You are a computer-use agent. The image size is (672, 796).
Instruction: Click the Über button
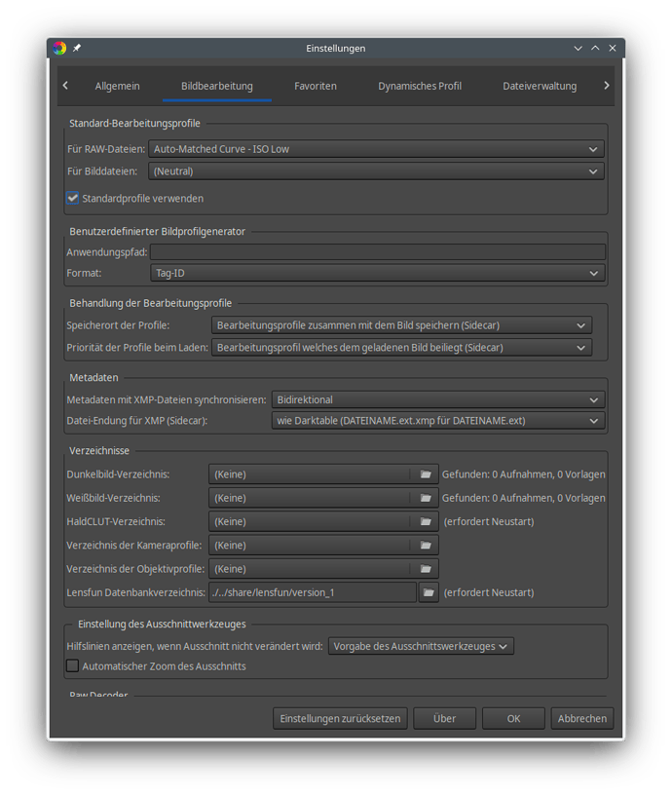click(x=445, y=718)
